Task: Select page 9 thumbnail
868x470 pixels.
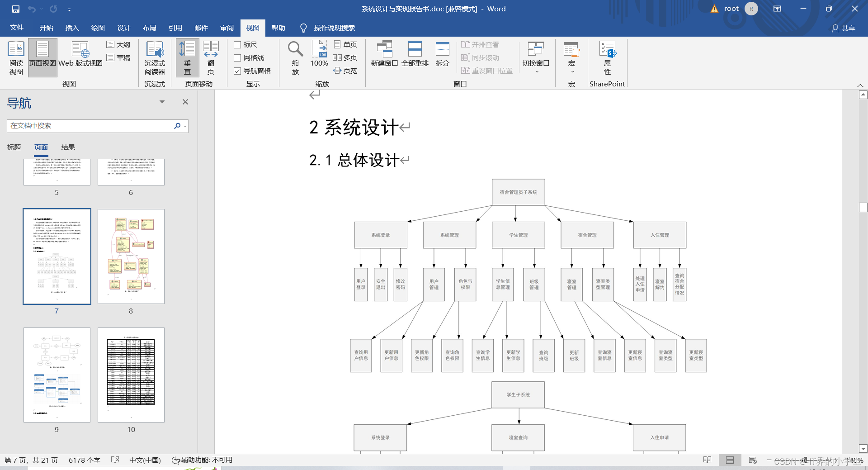Action: (x=57, y=375)
